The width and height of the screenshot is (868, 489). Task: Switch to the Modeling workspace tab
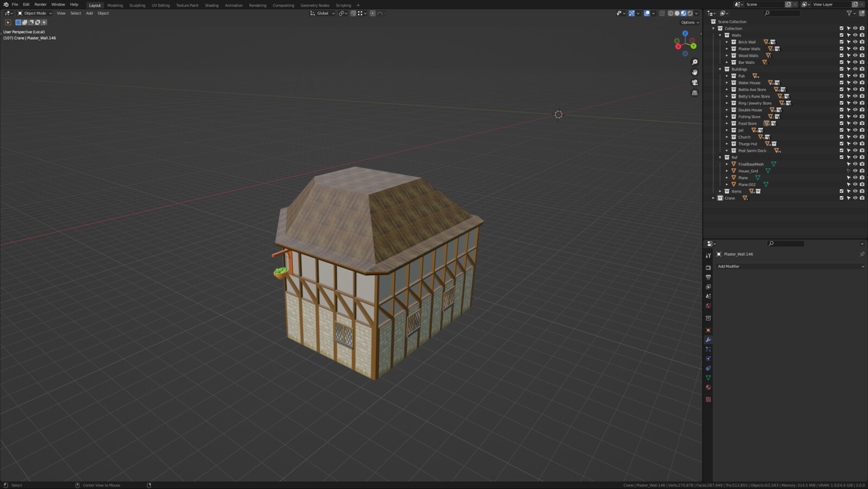click(115, 5)
